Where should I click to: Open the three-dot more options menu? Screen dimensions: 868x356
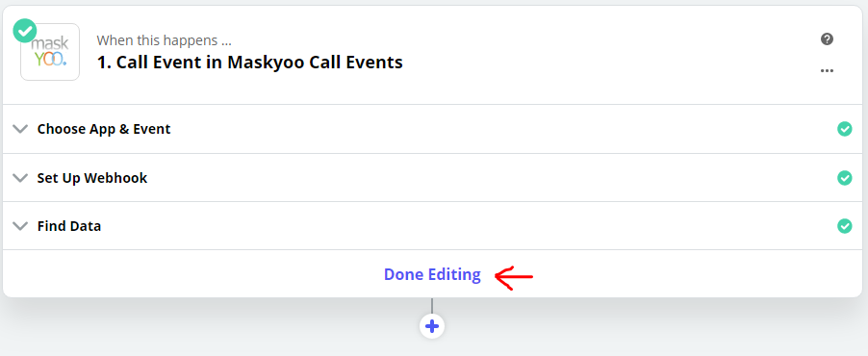click(x=827, y=71)
